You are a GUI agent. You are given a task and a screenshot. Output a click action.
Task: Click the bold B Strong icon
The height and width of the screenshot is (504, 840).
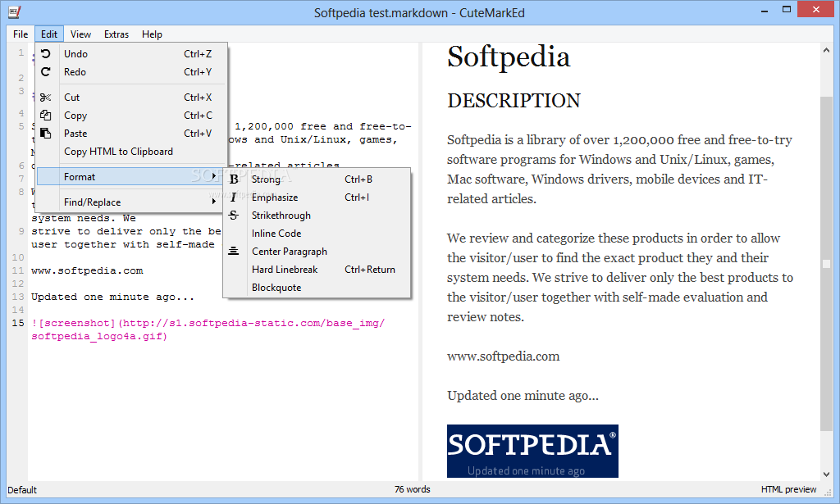pos(234,179)
